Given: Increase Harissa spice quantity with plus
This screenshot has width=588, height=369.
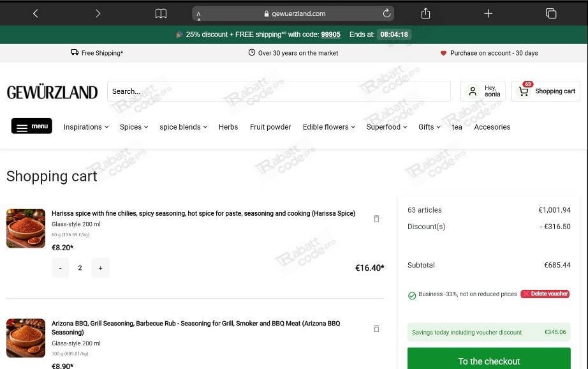Looking at the screenshot, I should 101,268.
